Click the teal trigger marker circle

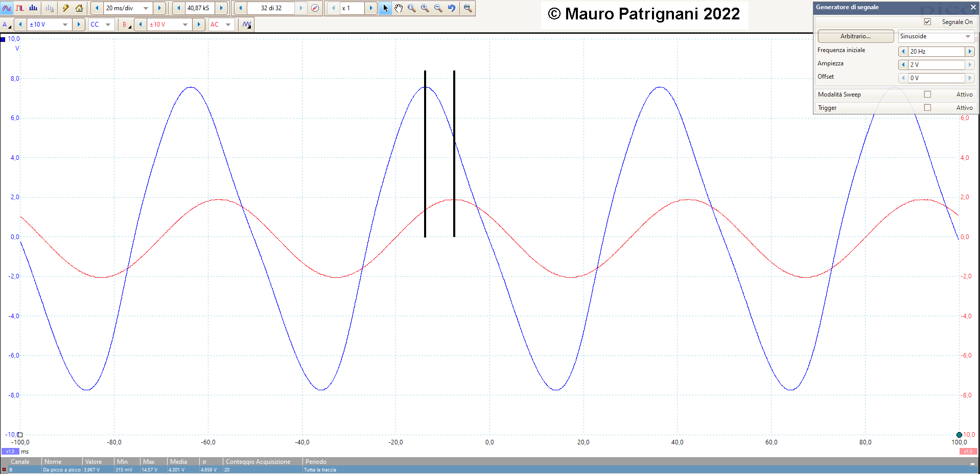point(959,435)
